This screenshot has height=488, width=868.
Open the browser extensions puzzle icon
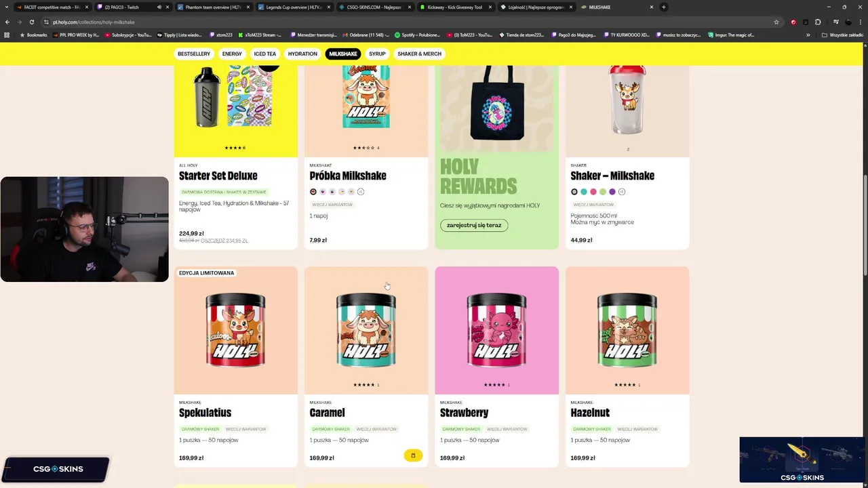click(x=818, y=22)
